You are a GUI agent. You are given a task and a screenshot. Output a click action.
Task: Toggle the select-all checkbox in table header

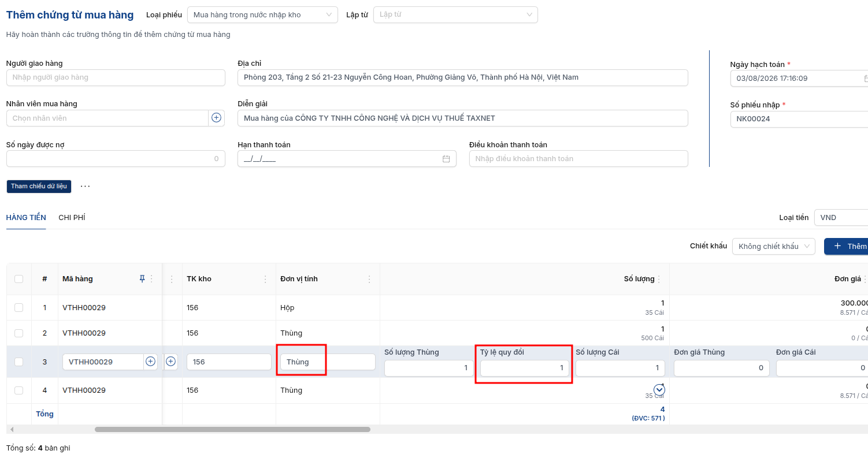pos(18,279)
